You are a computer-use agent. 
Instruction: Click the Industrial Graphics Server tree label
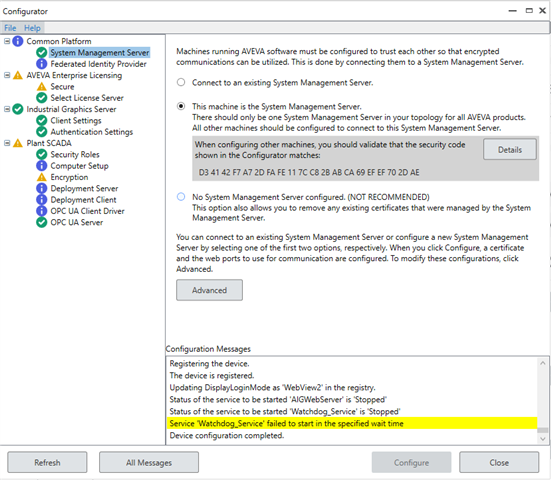[x=71, y=109]
